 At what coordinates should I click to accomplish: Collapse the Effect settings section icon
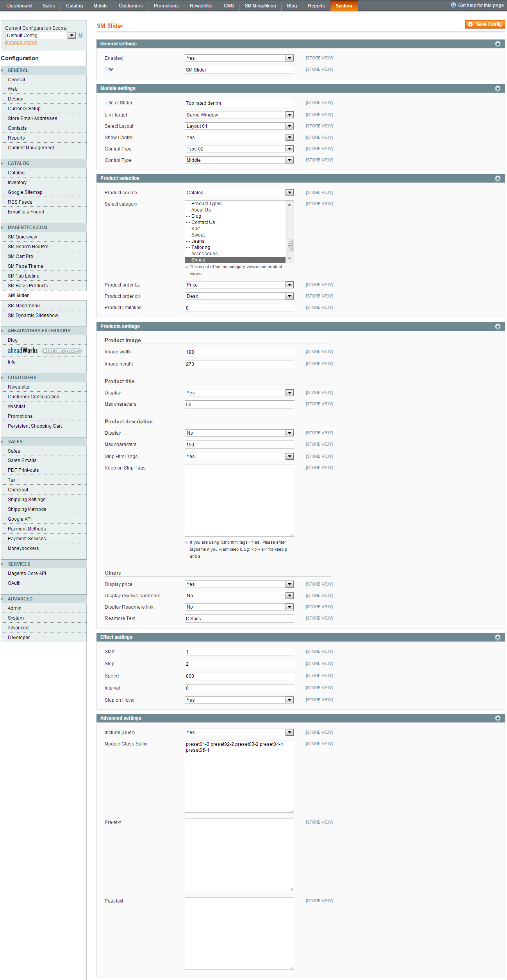point(498,637)
